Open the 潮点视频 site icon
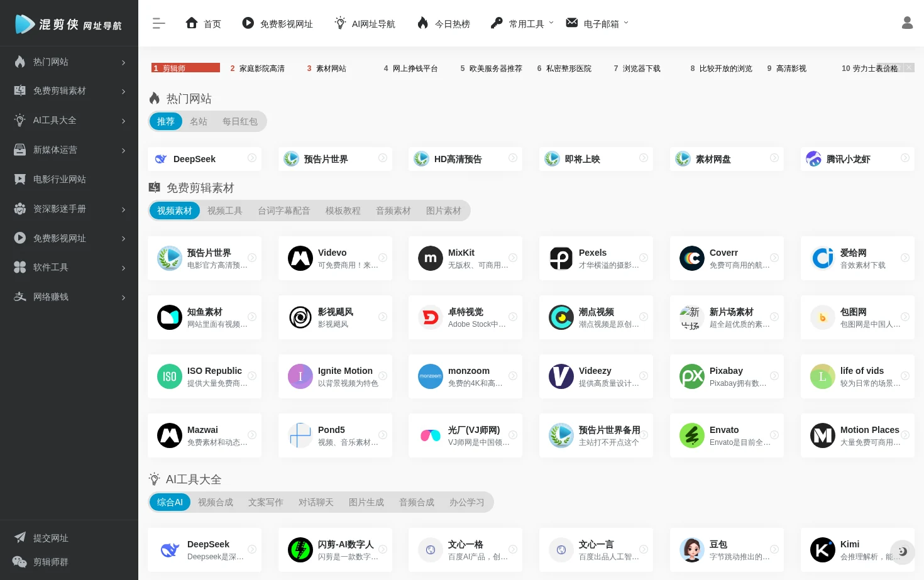Image resolution: width=924 pixels, height=580 pixels. pyautogui.click(x=561, y=317)
